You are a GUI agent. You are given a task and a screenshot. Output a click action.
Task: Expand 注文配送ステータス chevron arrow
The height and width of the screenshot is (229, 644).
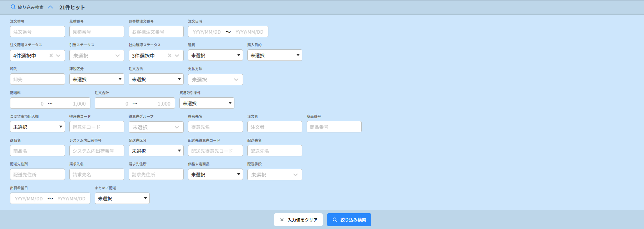59,55
